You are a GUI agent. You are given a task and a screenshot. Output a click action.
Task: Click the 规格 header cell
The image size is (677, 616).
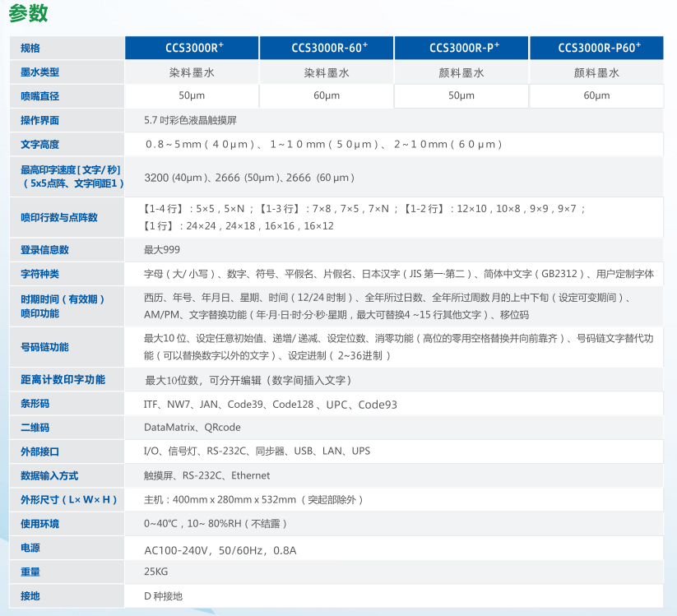pos(30,49)
